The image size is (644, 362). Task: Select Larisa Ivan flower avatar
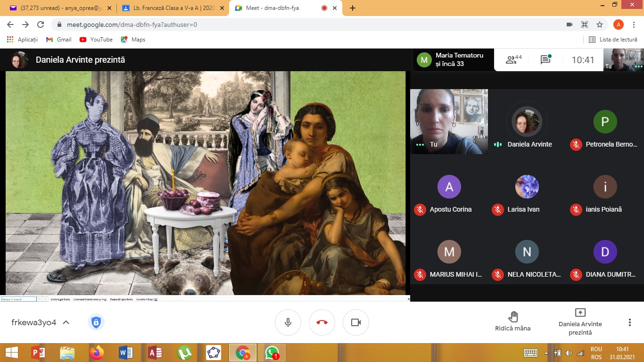pos(527,187)
